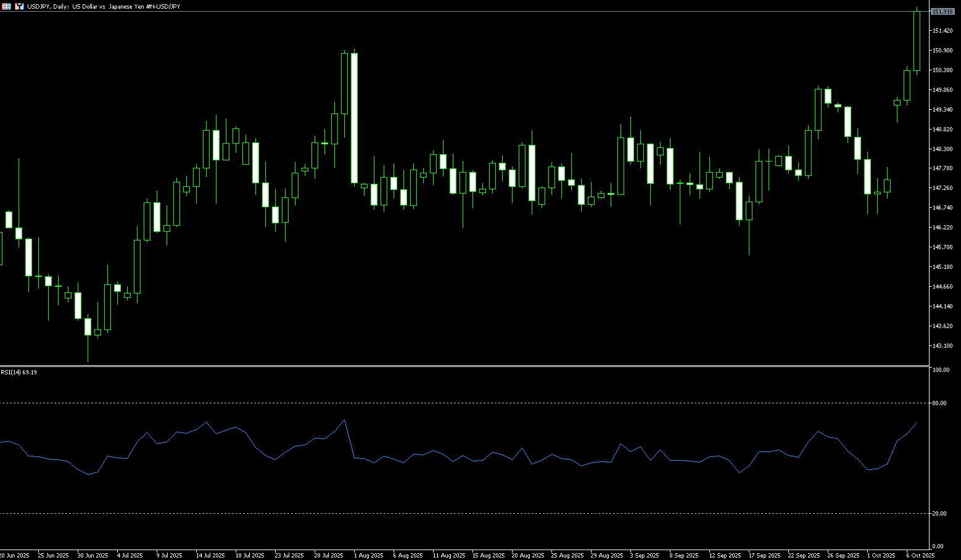Click the RSI 80.00 level label

click(939, 403)
